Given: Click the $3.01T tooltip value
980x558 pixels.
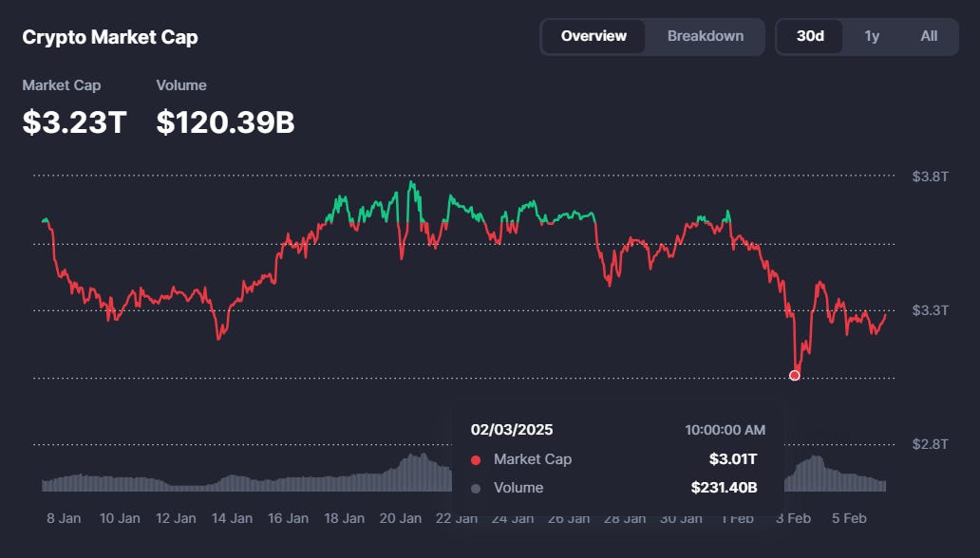Looking at the screenshot, I should pos(733,459).
